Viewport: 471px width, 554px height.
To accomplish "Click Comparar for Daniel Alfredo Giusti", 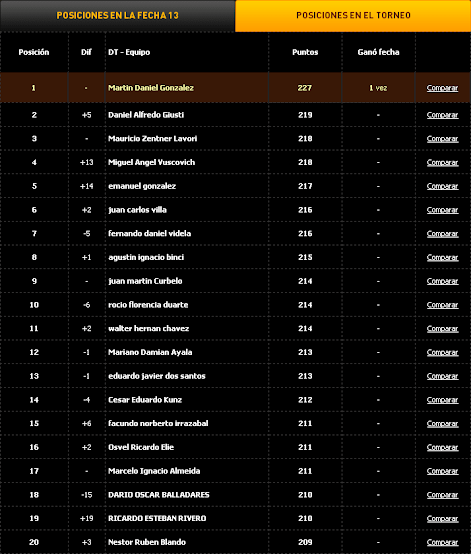I will [x=442, y=115].
